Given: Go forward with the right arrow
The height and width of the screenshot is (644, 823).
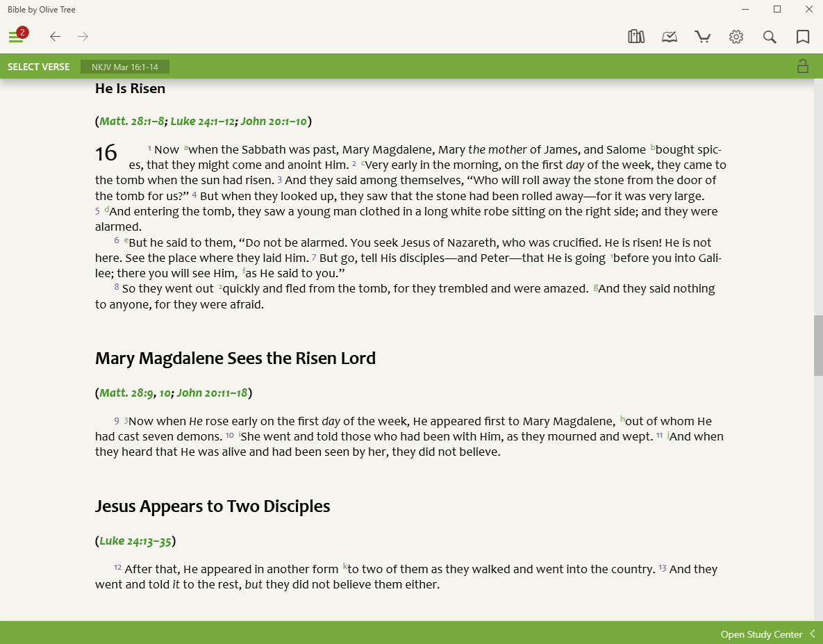Looking at the screenshot, I should [83, 37].
